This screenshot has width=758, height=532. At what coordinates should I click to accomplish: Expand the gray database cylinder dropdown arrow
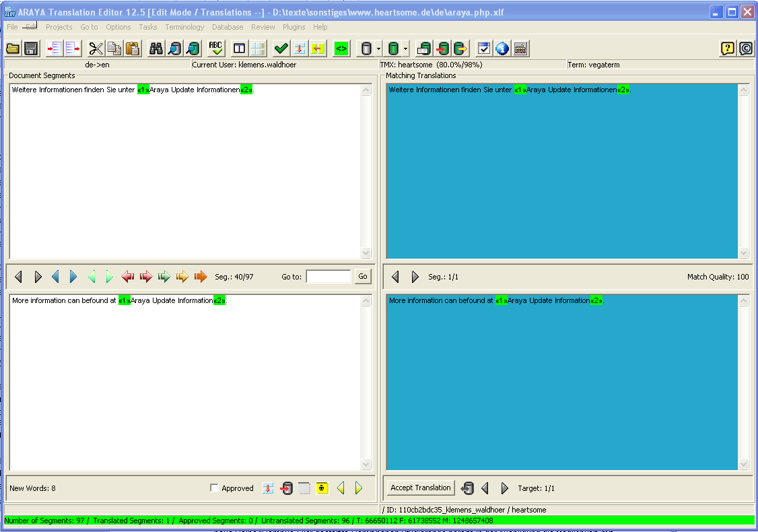[x=379, y=48]
